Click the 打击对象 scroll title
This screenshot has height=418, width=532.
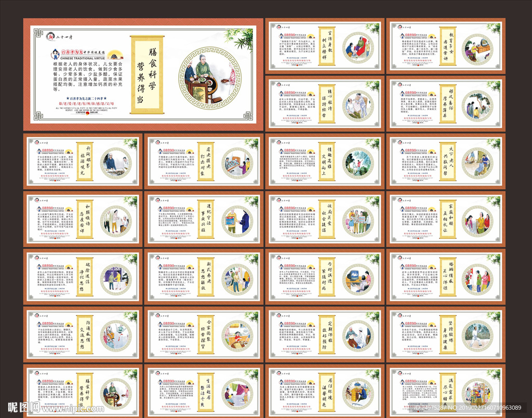click(206, 161)
